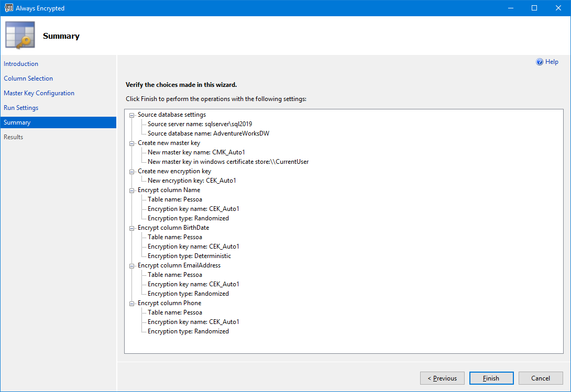Go back with the Previous button
Screen dimensions: 571x392
click(442, 378)
